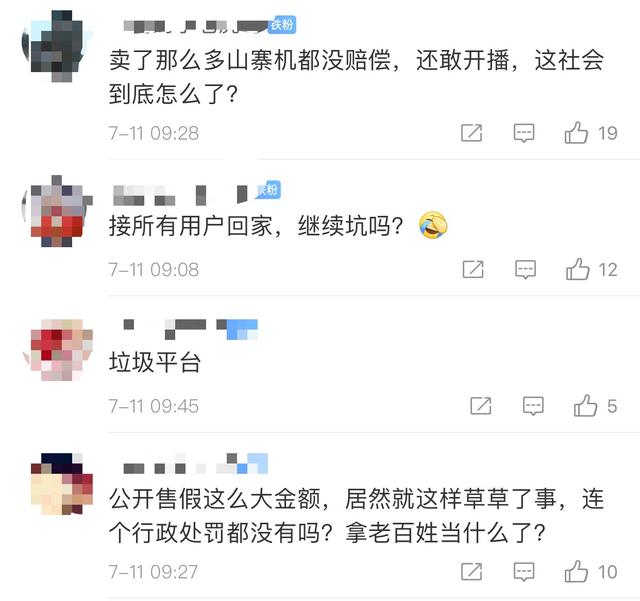Like the comment with 19 likes
The height and width of the screenshot is (601, 640).
[576, 133]
